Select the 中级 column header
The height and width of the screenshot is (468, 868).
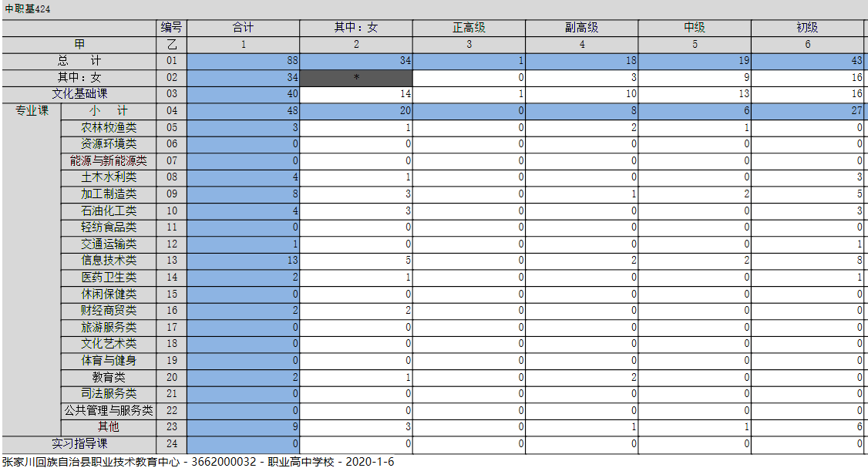coord(695,28)
